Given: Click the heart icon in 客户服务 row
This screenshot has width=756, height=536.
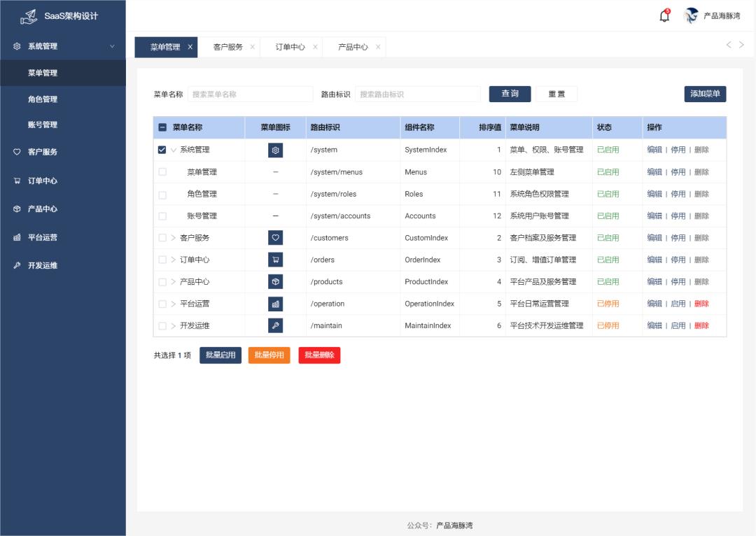Looking at the screenshot, I should [x=275, y=238].
